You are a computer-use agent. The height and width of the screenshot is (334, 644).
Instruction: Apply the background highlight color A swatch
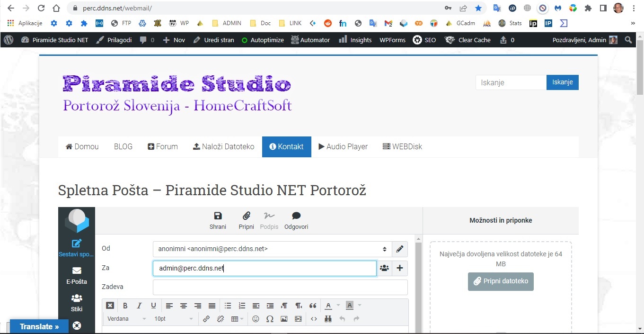350,306
